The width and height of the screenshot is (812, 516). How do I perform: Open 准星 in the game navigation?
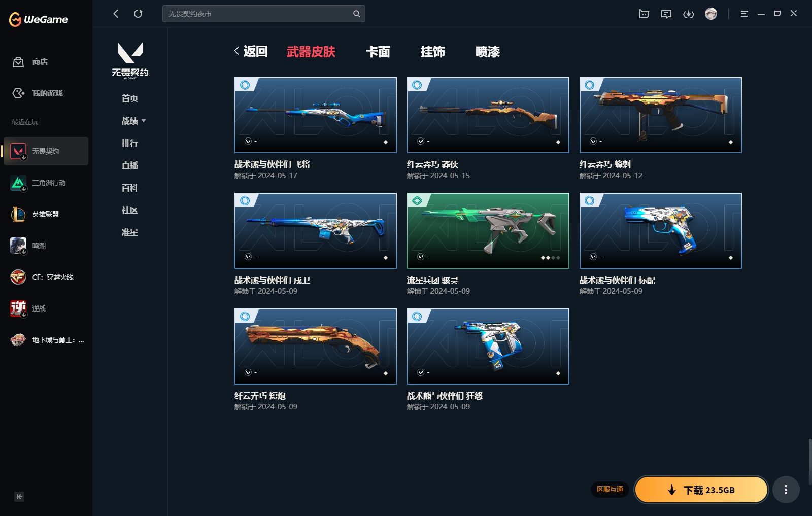point(130,232)
